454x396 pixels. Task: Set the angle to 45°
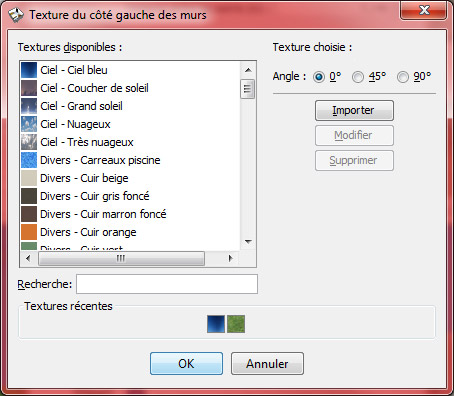pyautogui.click(x=358, y=77)
